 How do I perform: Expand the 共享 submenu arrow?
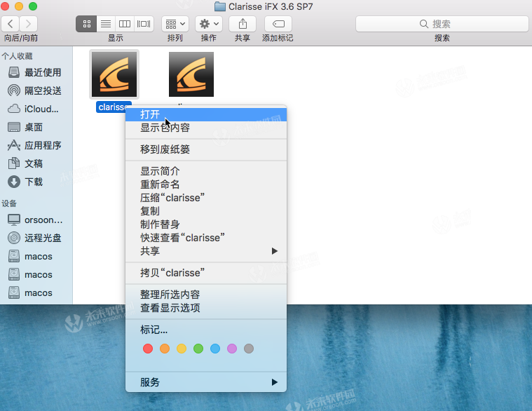pyautogui.click(x=275, y=251)
